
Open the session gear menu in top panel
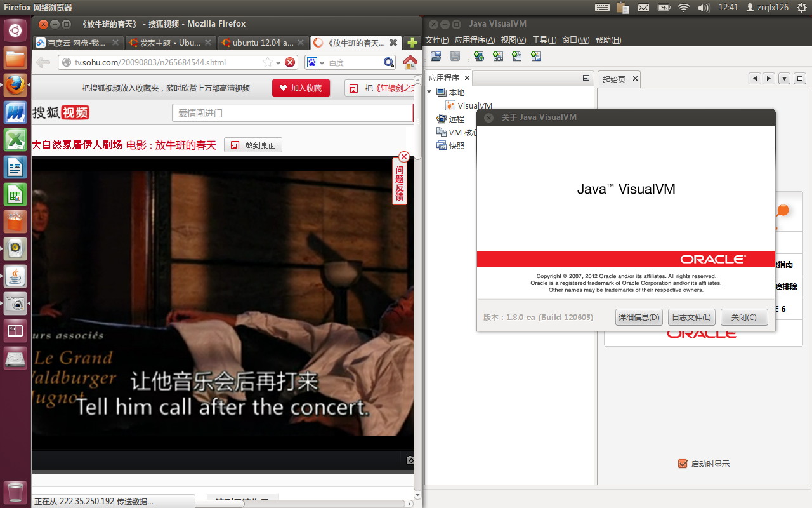[x=801, y=8]
